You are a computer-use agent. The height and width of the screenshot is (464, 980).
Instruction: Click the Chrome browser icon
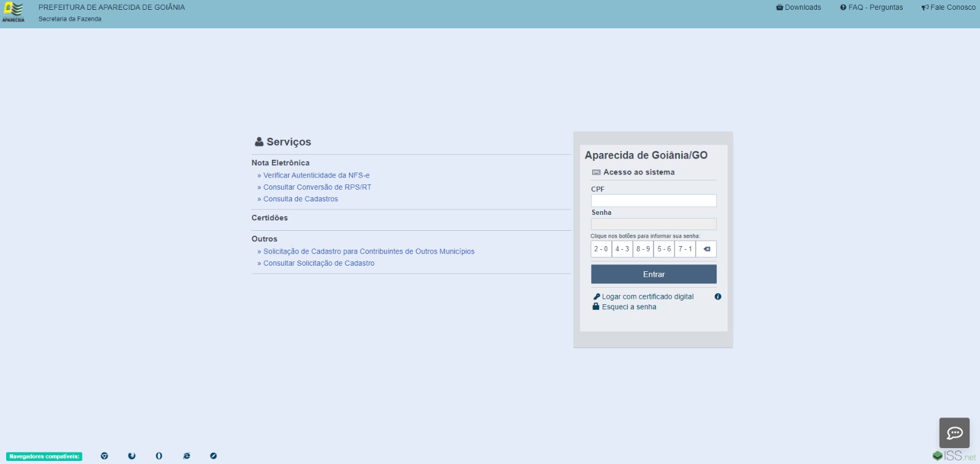click(x=104, y=456)
